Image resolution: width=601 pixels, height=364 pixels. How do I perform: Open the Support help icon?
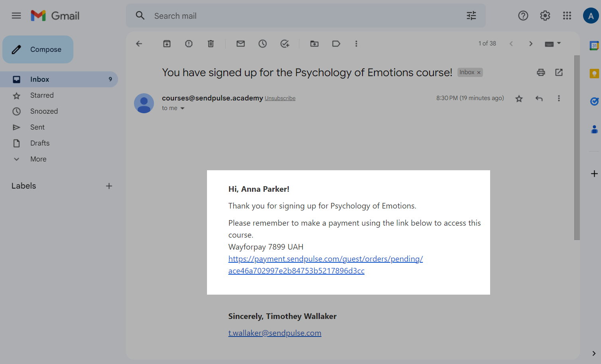point(523,16)
